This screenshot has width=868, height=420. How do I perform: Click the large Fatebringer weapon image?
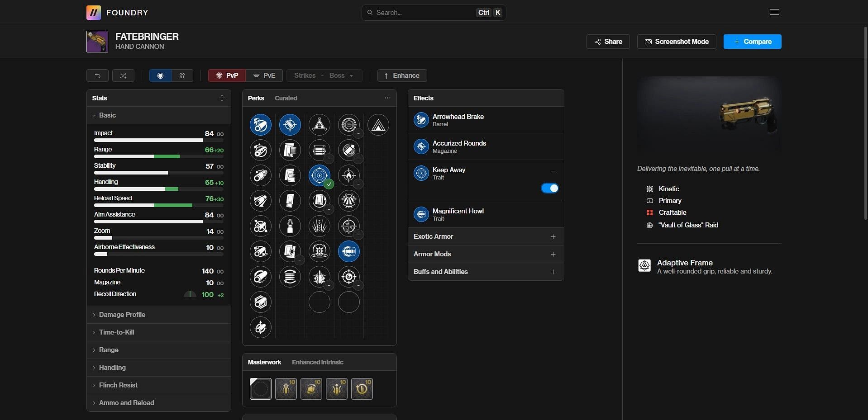(x=709, y=114)
